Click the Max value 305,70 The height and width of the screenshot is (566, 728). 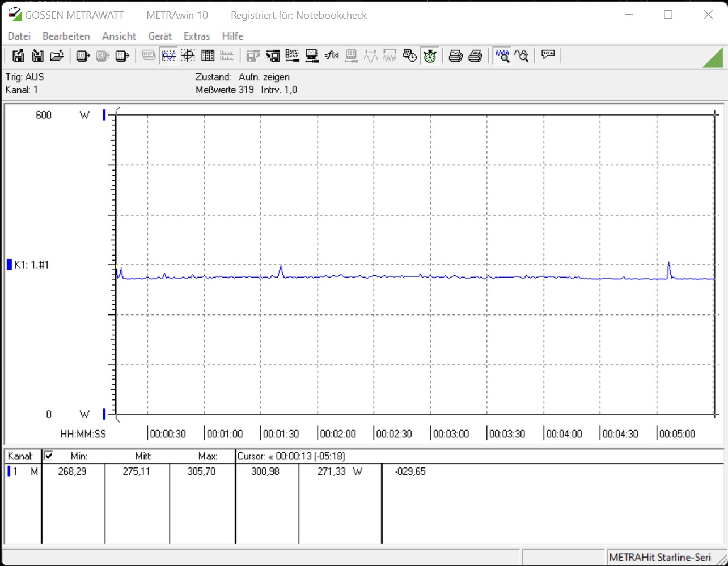(202, 471)
